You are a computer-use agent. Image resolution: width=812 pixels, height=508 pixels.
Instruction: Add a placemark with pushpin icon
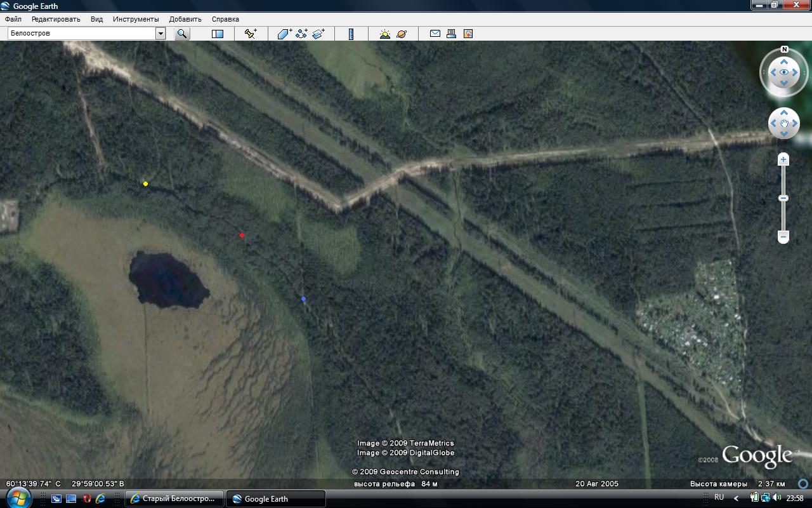click(251, 34)
